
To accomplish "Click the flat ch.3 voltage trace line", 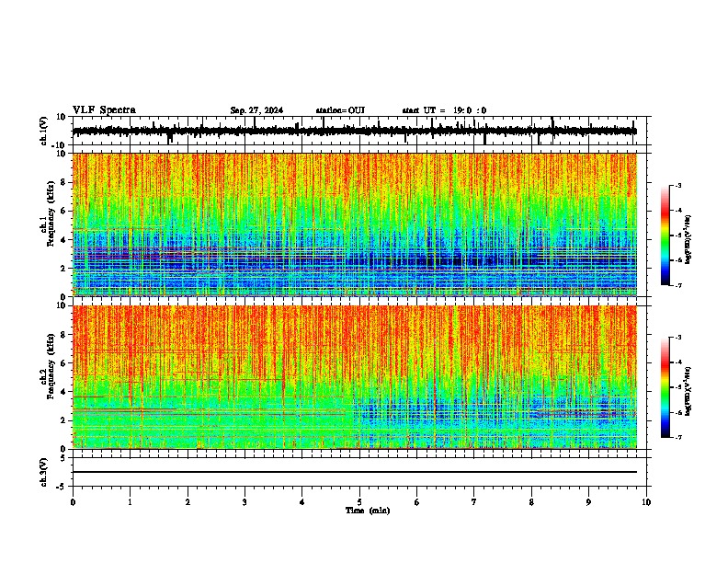I will coord(355,472).
